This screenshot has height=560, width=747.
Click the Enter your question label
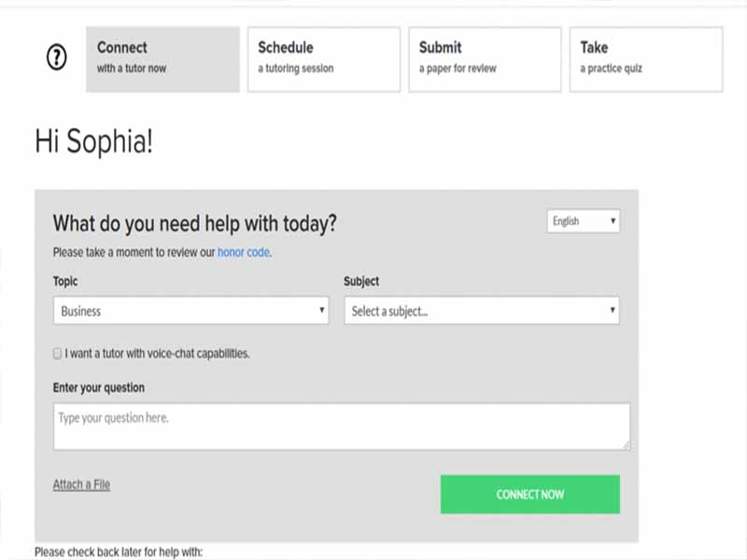pyautogui.click(x=99, y=387)
